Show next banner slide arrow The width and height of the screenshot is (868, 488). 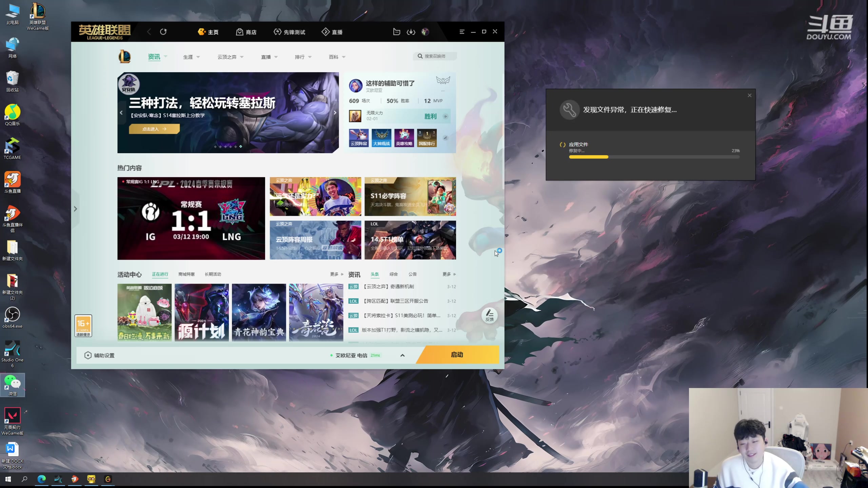click(x=335, y=113)
